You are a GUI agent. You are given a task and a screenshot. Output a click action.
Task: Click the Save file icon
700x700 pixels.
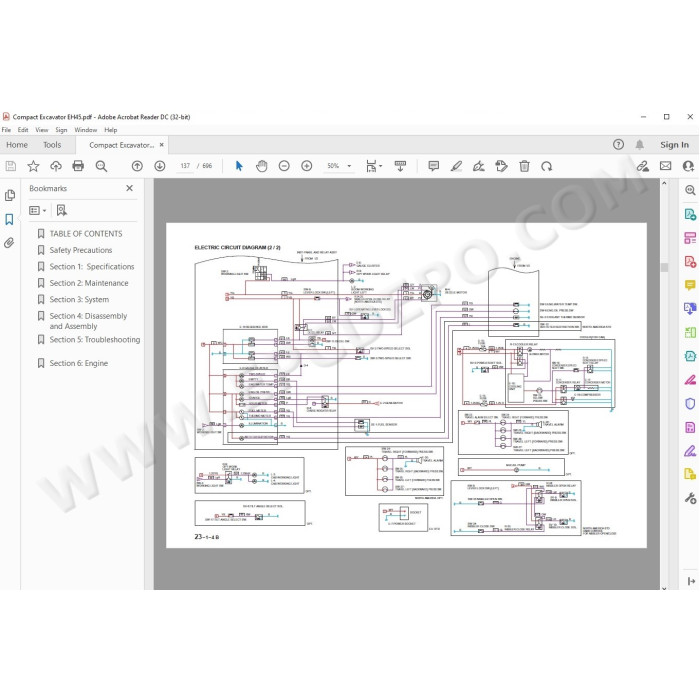(x=11, y=167)
